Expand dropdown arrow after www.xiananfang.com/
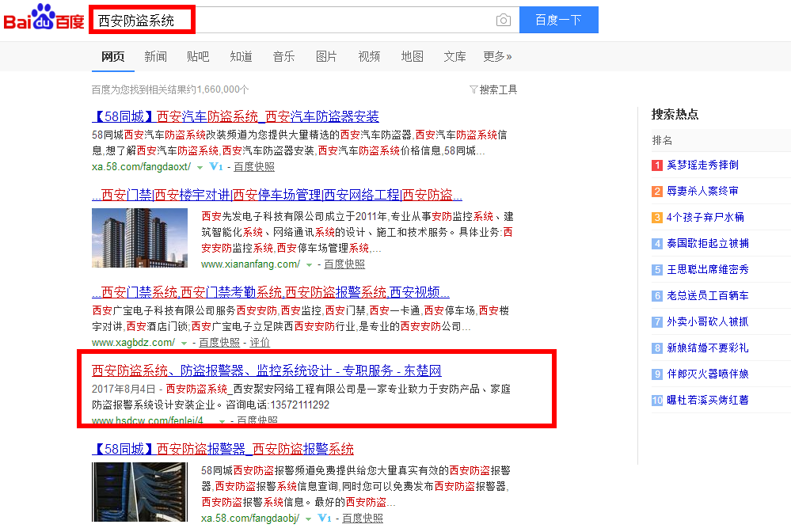791x532 pixels. [309, 264]
